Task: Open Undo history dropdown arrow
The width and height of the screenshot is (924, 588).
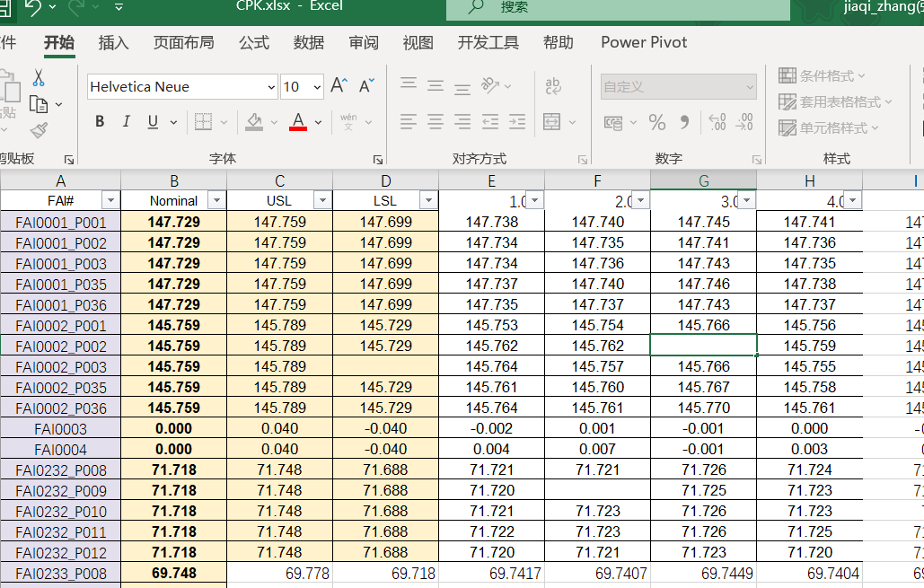Action: [52, 6]
